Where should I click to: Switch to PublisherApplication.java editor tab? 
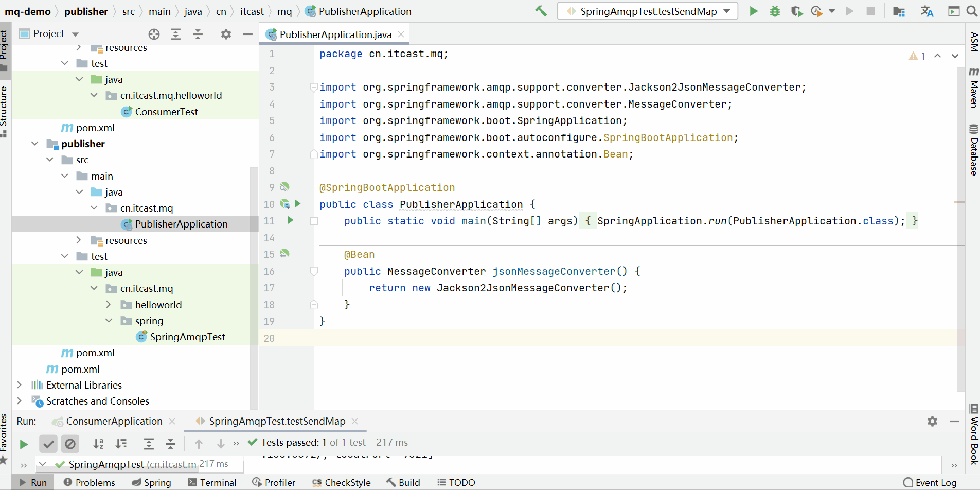coord(335,34)
